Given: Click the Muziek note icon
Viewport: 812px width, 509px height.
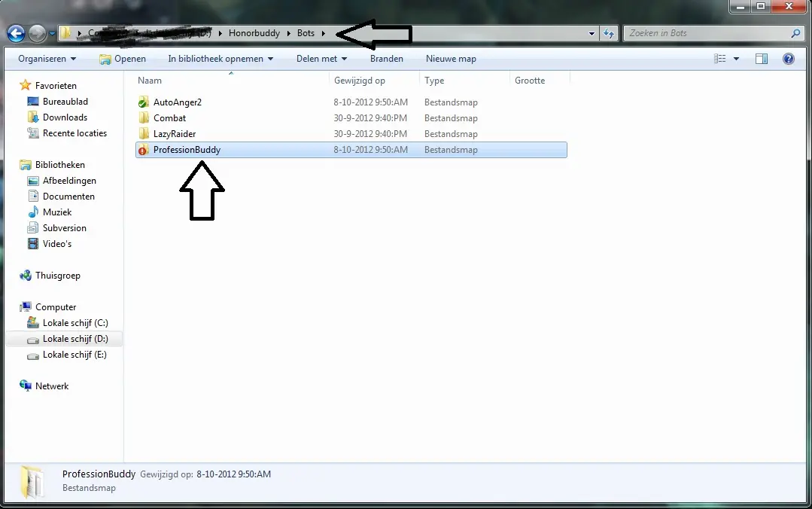Looking at the screenshot, I should [x=33, y=212].
